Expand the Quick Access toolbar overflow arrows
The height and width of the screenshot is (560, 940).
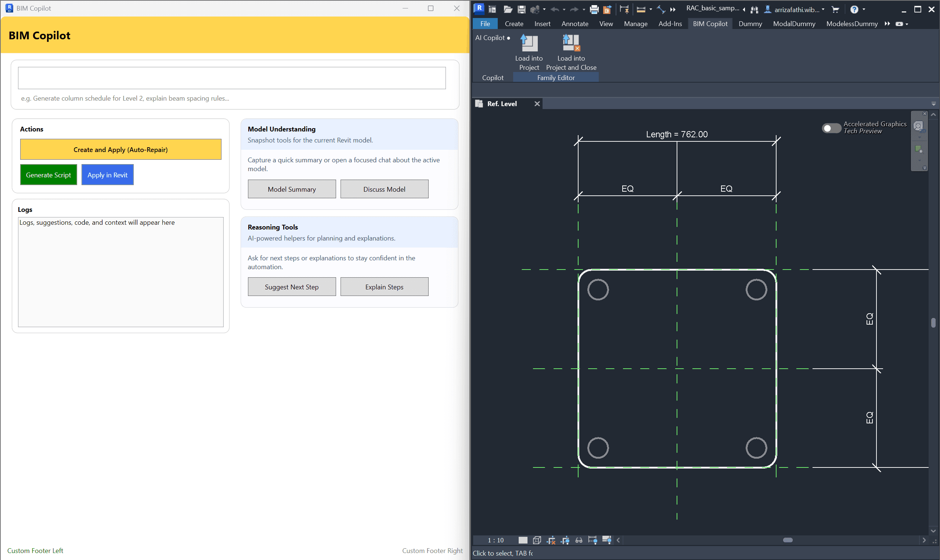[673, 10]
